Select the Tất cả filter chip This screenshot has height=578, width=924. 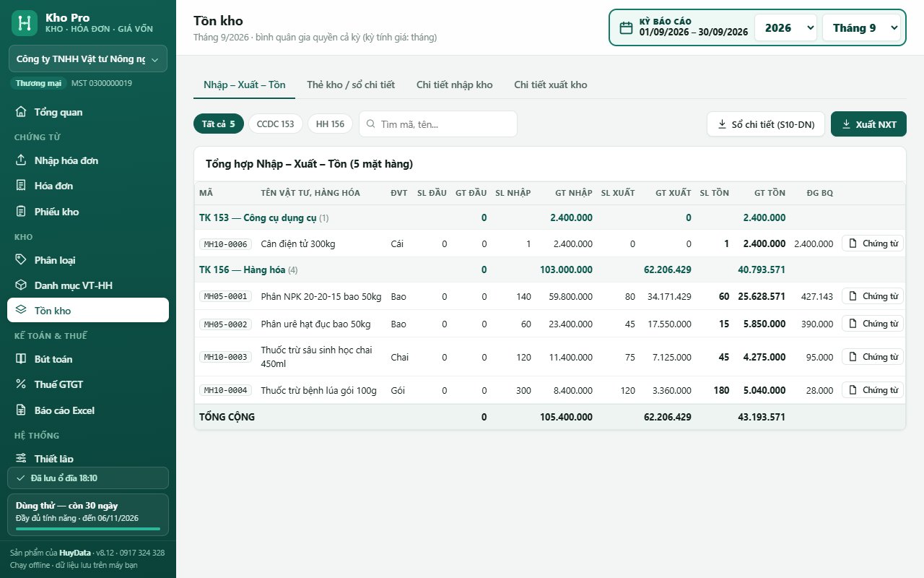click(219, 124)
